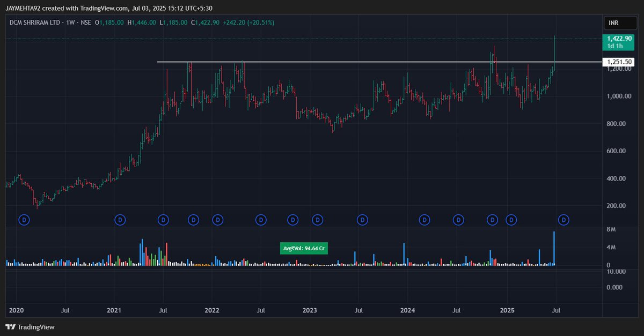
Task: Click the tallest blue volume bar of the latest week
Action: pyautogui.click(x=554, y=248)
